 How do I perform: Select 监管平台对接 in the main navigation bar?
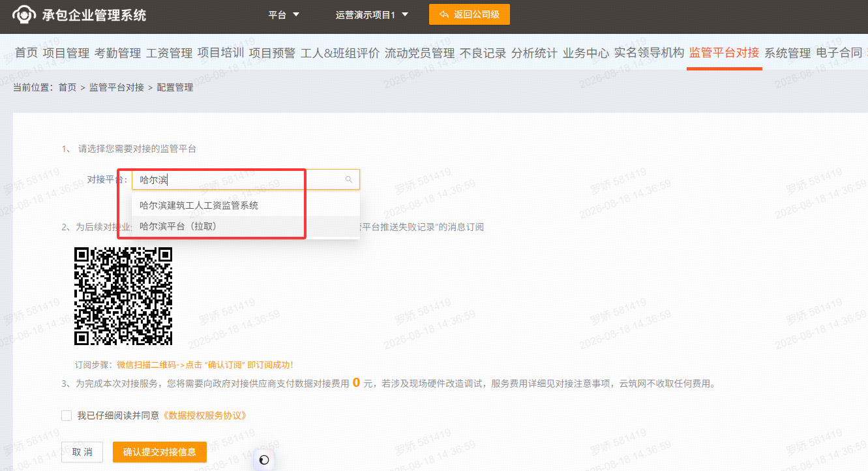[x=724, y=53]
